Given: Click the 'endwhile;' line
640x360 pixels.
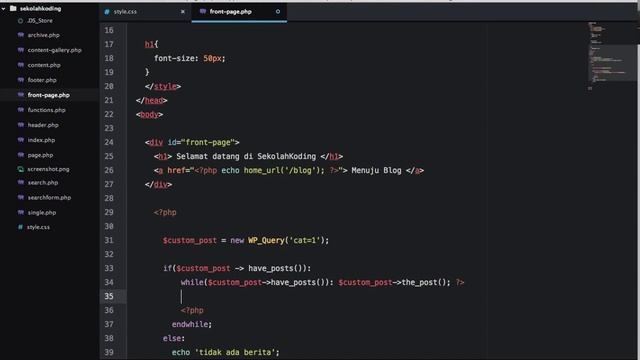Looking at the screenshot, I should (192, 324).
